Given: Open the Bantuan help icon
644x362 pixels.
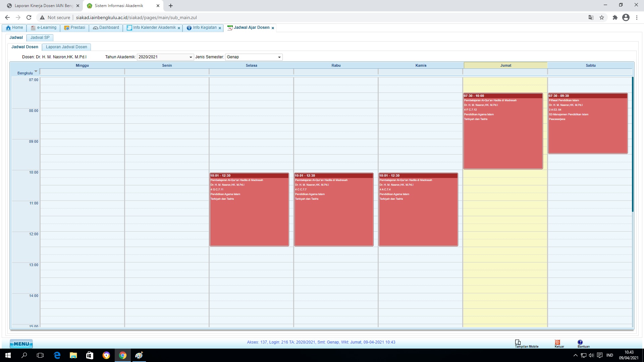Looking at the screenshot, I should 580,342.
